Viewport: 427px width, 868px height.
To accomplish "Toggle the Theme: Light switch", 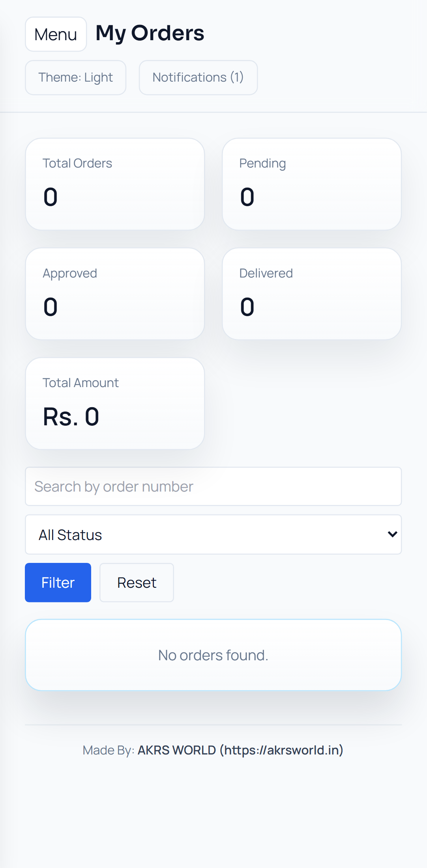I will point(75,78).
